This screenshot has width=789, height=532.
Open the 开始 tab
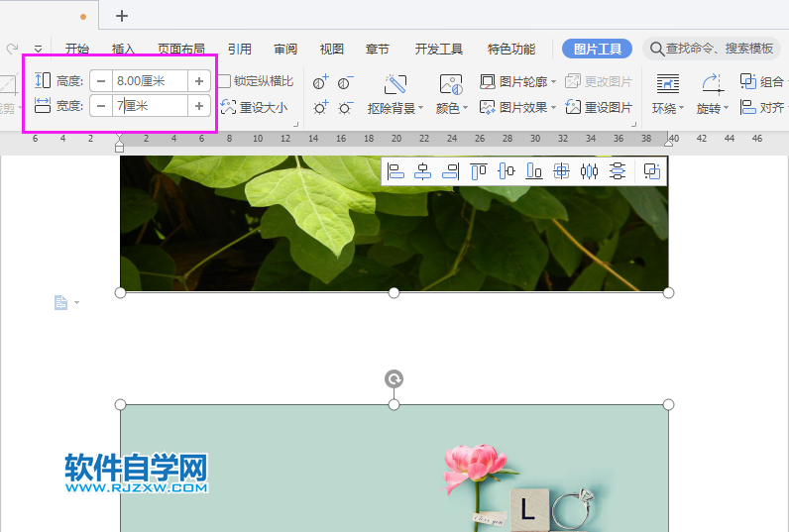coord(77,49)
